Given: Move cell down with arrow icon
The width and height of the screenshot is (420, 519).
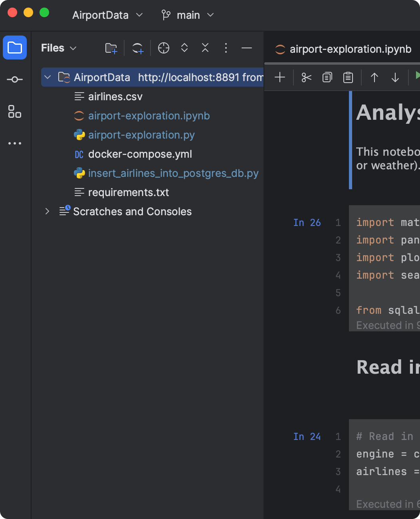Looking at the screenshot, I should 395,77.
